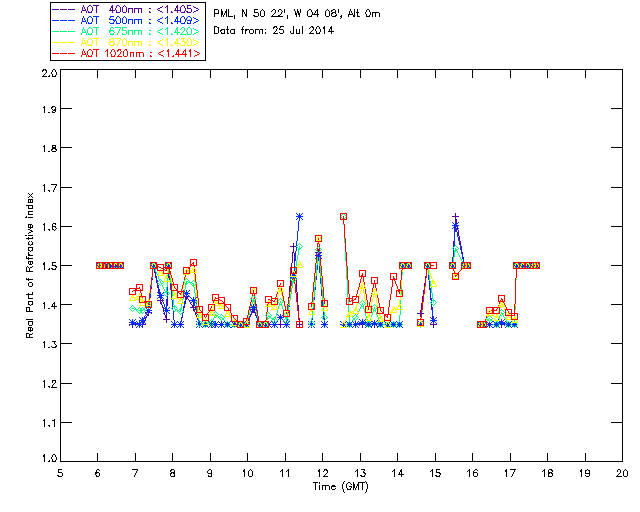Click y-axis label 1.0

click(x=49, y=459)
